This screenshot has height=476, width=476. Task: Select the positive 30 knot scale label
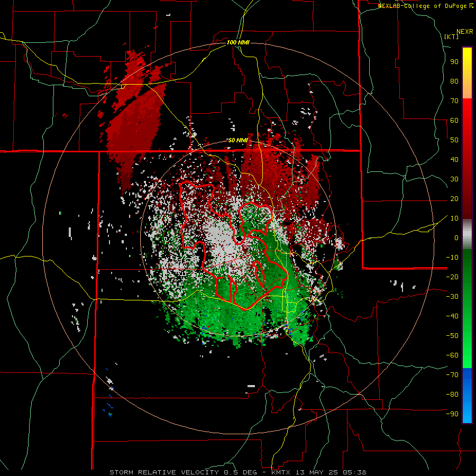click(x=454, y=179)
